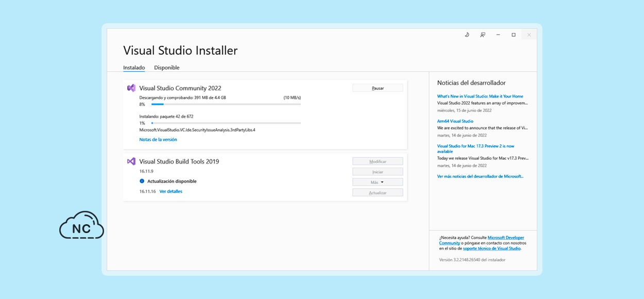
Task: Maximize the Visual Studio Installer window
Action: [x=514, y=35]
